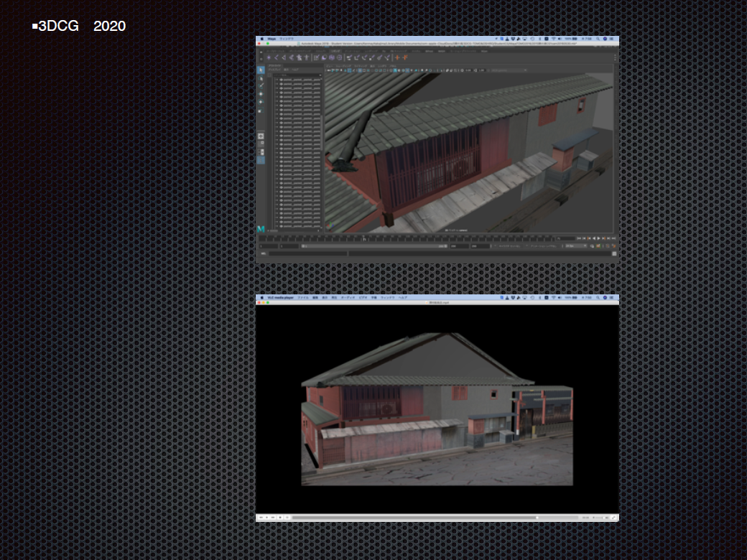Click the Apple logo in the VLC menu bar

pyautogui.click(x=259, y=297)
